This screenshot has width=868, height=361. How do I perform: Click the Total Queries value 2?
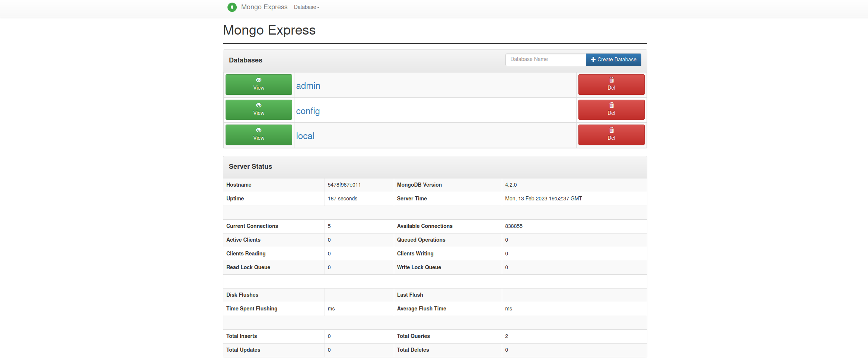point(507,336)
